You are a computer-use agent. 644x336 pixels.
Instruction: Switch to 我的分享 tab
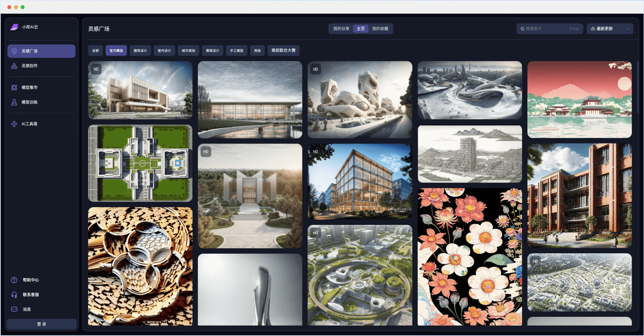coord(341,29)
